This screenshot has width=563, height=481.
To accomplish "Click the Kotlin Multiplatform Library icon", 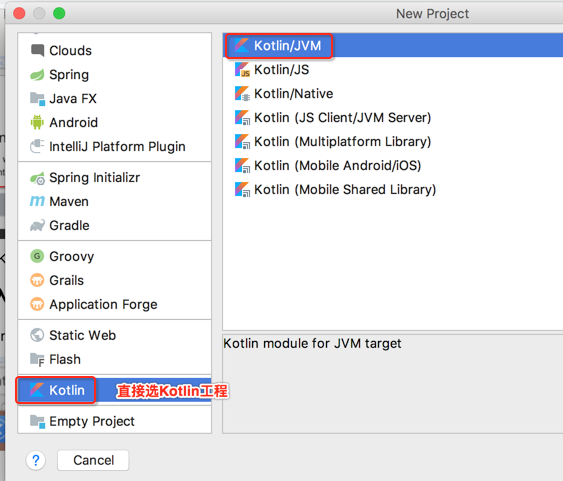I will 242,141.
